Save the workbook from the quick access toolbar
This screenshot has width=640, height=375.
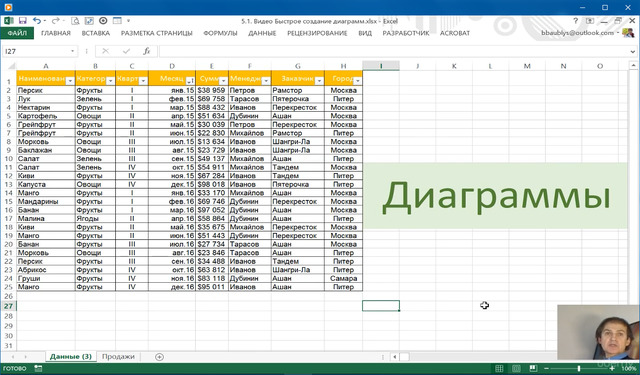22,20
